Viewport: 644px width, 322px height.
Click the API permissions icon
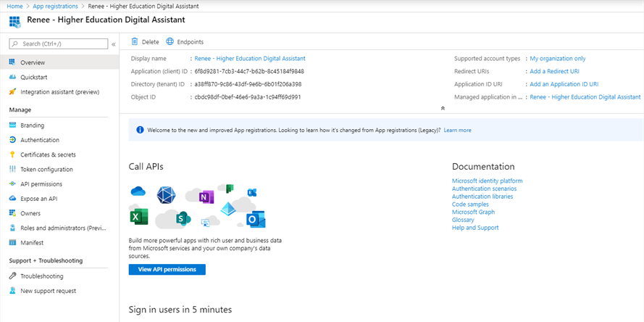12,184
